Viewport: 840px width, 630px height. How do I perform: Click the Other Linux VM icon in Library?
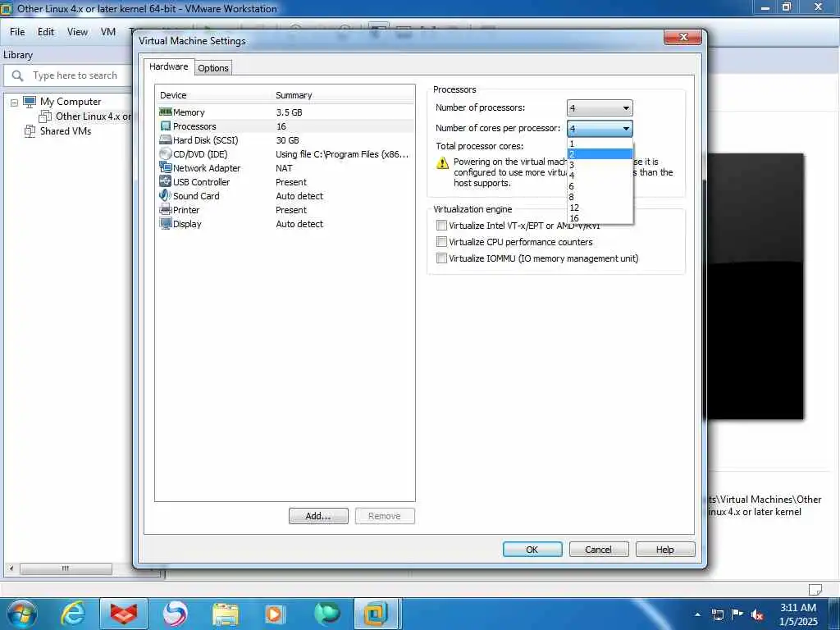(x=46, y=116)
